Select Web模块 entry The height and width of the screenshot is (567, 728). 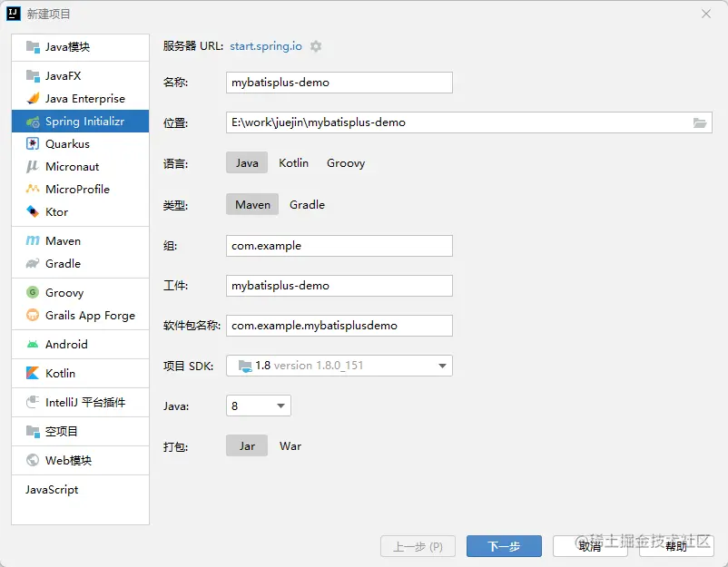click(80, 460)
